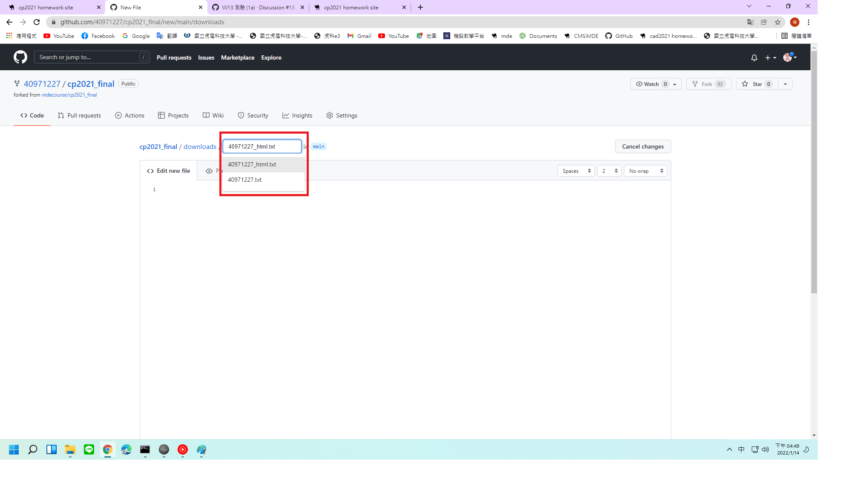
Task: Open Issues in top navigation
Action: coord(206,57)
